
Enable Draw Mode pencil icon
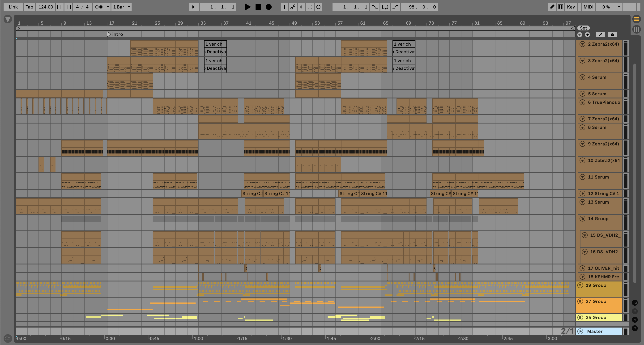(552, 7)
